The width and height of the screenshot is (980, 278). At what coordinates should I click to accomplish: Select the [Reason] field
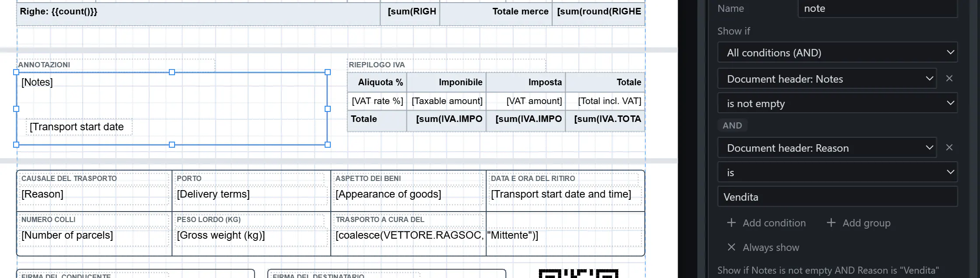click(x=94, y=195)
